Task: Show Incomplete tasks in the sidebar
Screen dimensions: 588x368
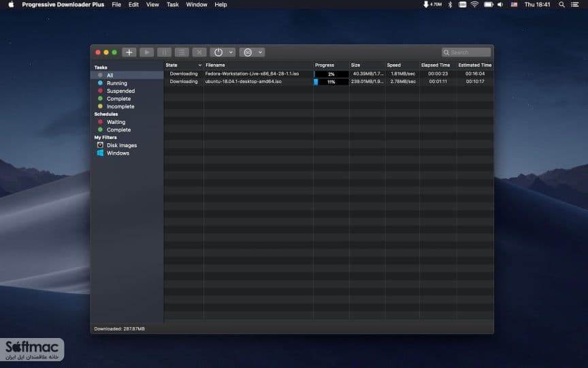Action: click(120, 106)
